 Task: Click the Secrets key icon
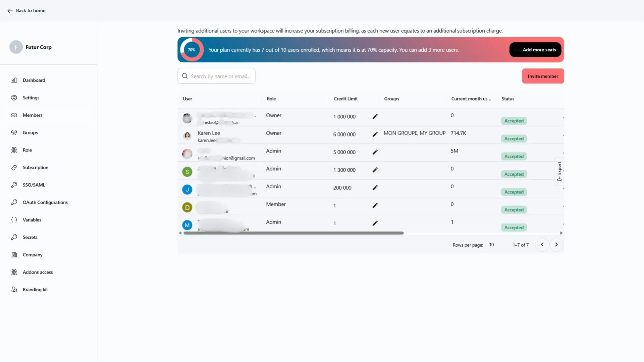point(14,237)
